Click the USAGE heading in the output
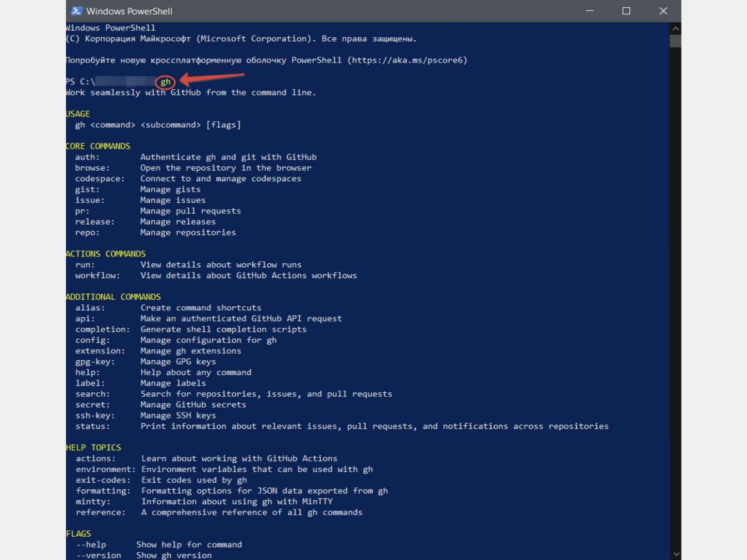Screen dimensions: 747x560 point(78,114)
